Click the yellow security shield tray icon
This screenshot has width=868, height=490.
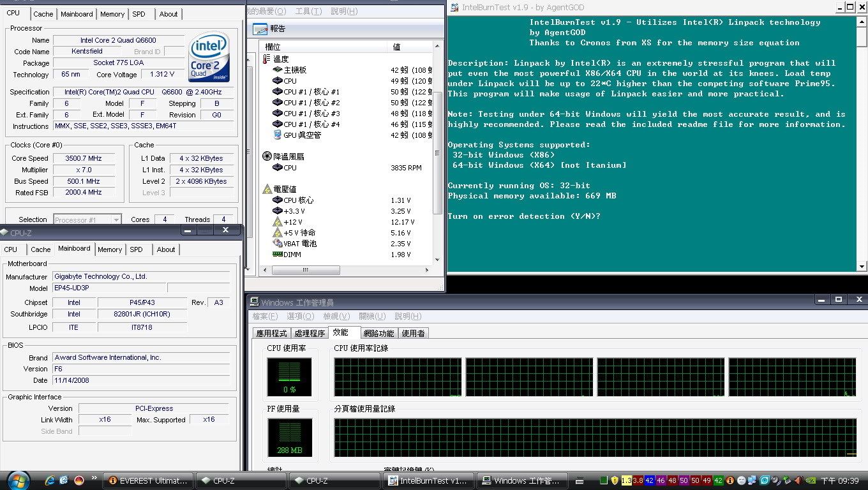click(x=615, y=480)
